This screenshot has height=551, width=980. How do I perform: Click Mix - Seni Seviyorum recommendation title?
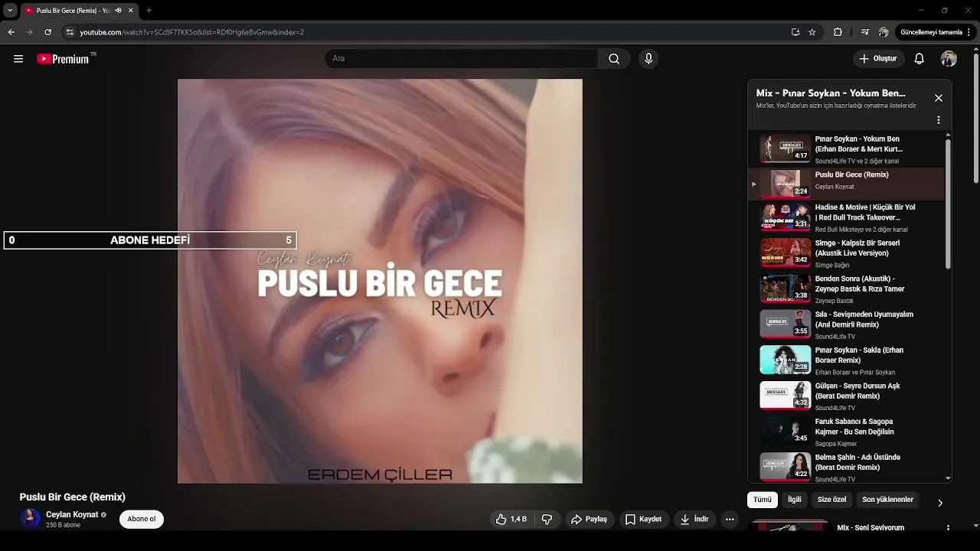871,527
